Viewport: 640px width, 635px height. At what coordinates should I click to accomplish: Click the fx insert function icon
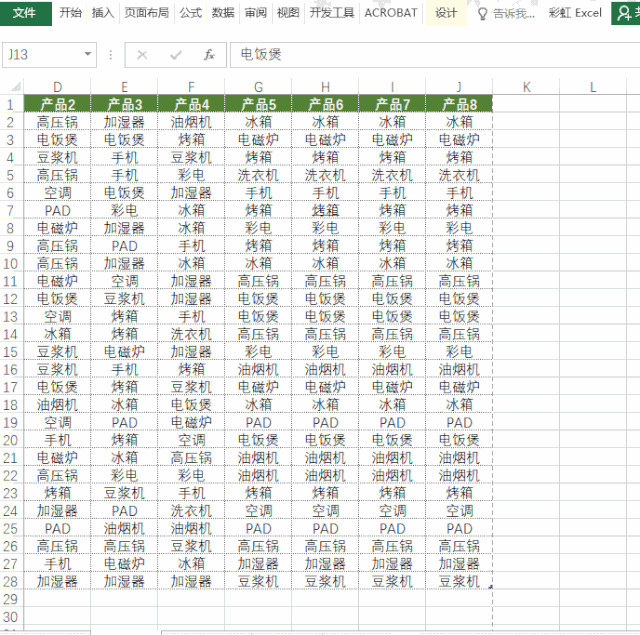(x=209, y=55)
